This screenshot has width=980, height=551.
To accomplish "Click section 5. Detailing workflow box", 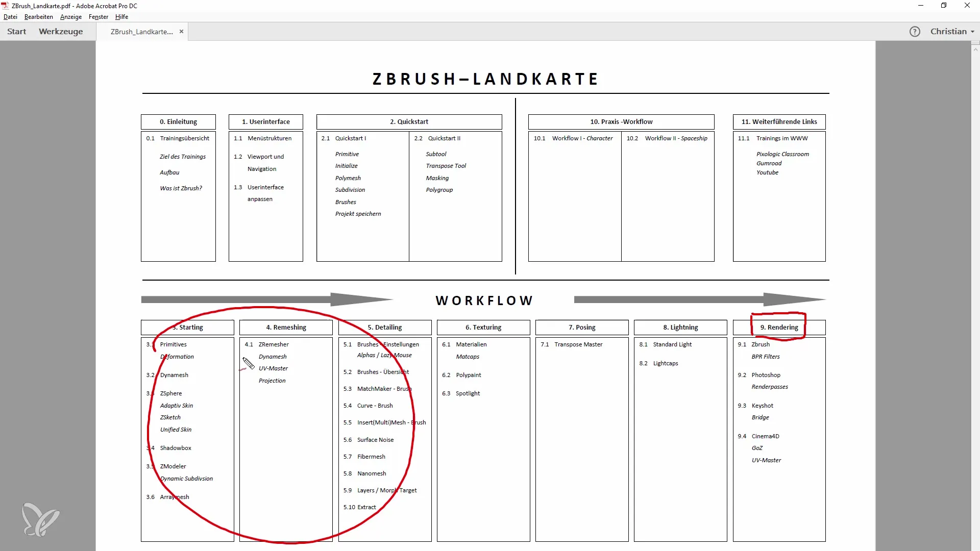I will [384, 327].
